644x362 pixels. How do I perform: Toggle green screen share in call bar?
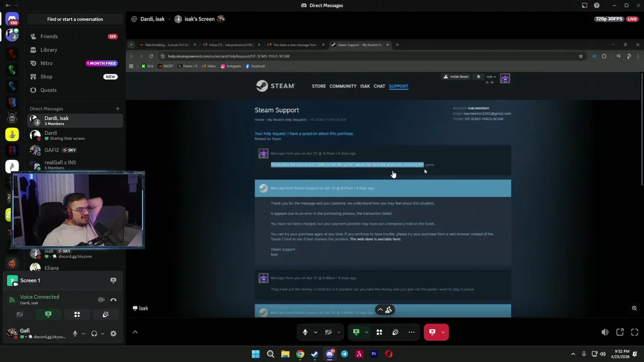click(356, 332)
